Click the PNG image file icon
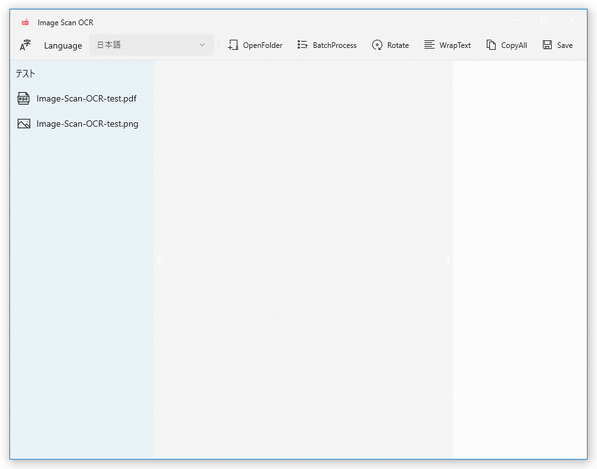Viewport: 597px width, 469px height. tap(24, 124)
